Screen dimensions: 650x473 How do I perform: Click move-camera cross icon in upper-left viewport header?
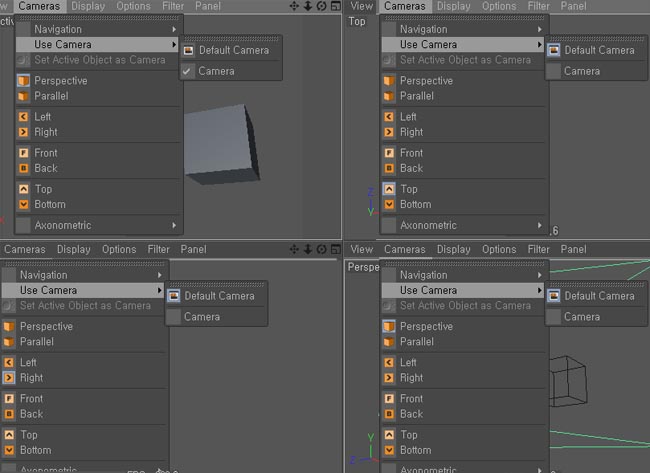(294, 6)
